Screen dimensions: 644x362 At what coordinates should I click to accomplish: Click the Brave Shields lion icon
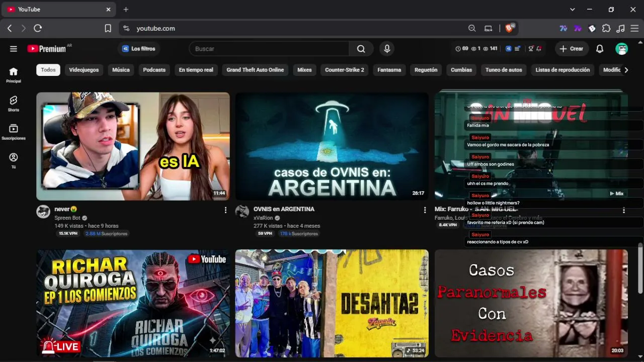point(509,29)
